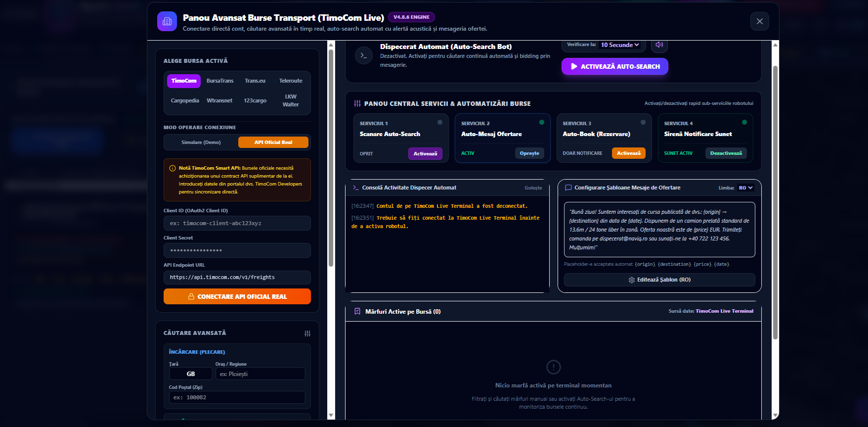Switch to Trans.eu exchange

coord(255,81)
